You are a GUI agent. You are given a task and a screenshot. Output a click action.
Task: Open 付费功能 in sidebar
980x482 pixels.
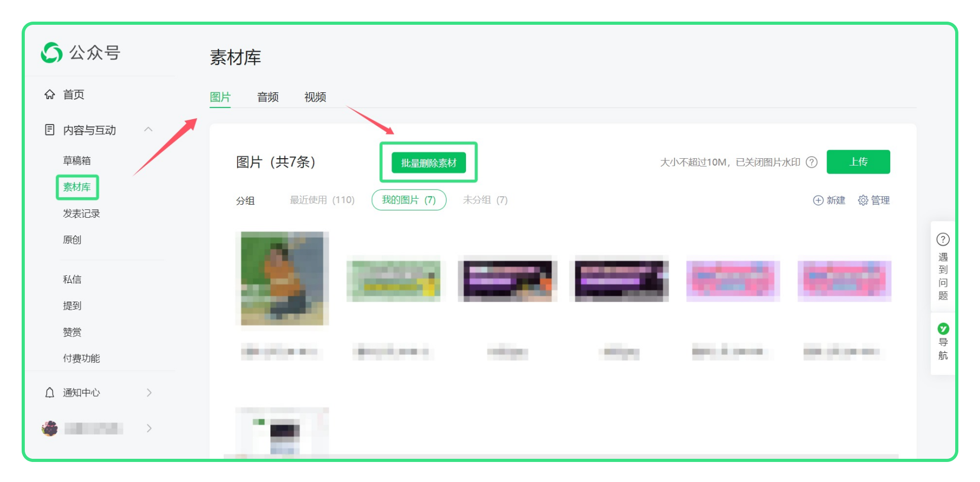pyautogui.click(x=81, y=359)
